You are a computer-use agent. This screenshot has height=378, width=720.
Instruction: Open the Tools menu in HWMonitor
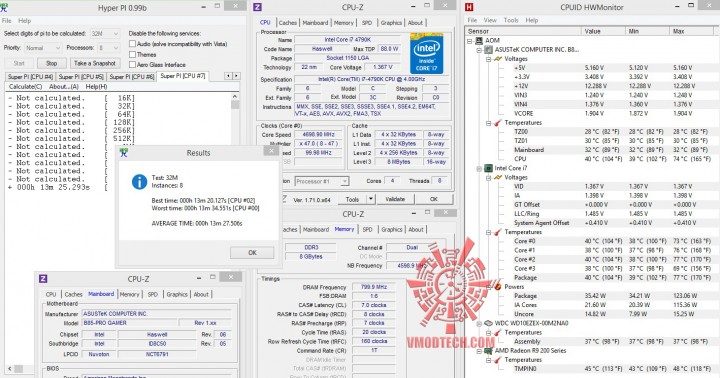pos(511,20)
